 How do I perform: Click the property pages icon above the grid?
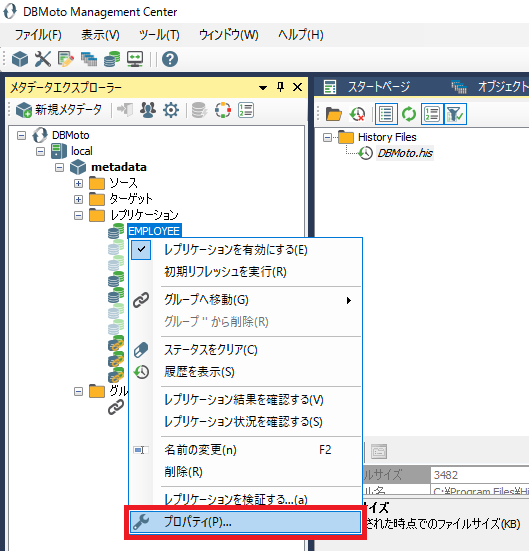click(x=379, y=452)
